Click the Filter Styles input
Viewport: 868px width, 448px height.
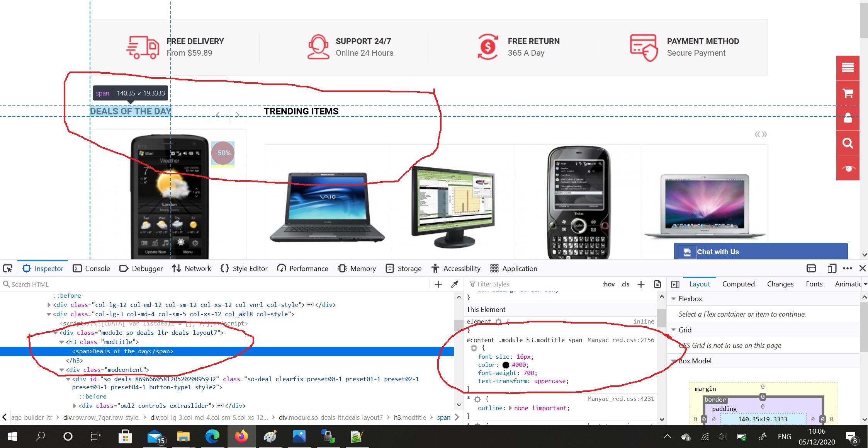click(533, 284)
